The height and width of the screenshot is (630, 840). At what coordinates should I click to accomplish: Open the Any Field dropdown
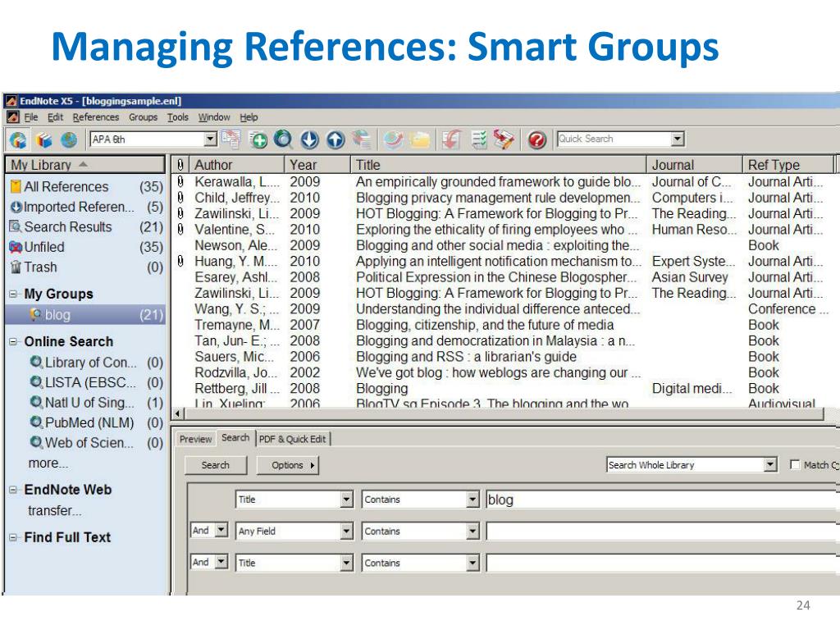[x=347, y=531]
